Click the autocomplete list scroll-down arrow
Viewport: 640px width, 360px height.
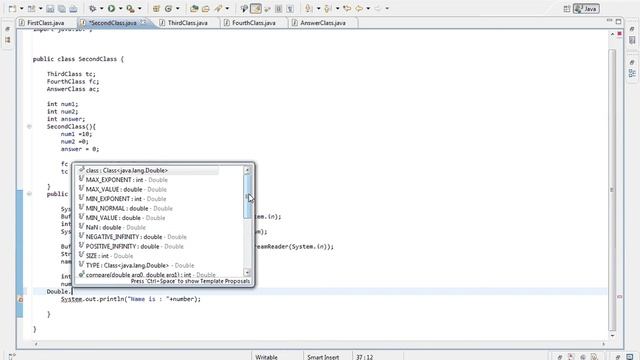tap(247, 272)
